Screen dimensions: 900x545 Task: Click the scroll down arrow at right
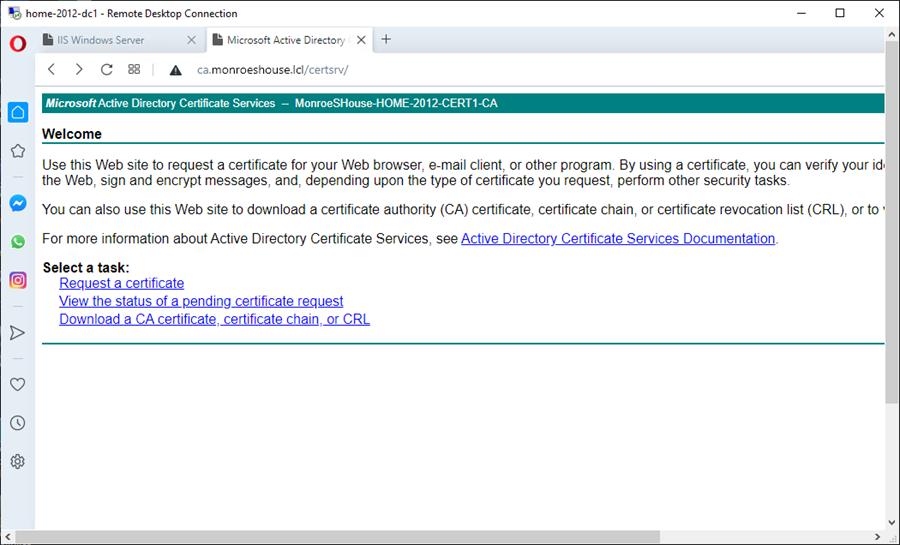click(891, 523)
